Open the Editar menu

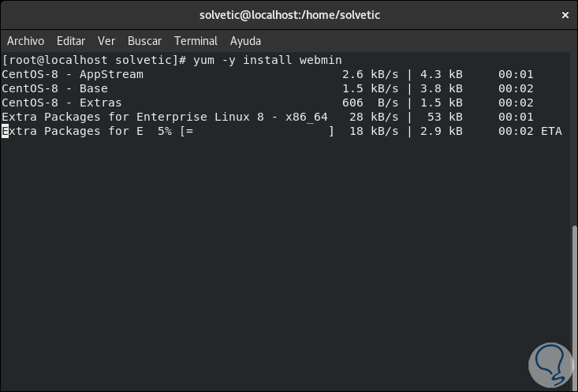tap(71, 41)
